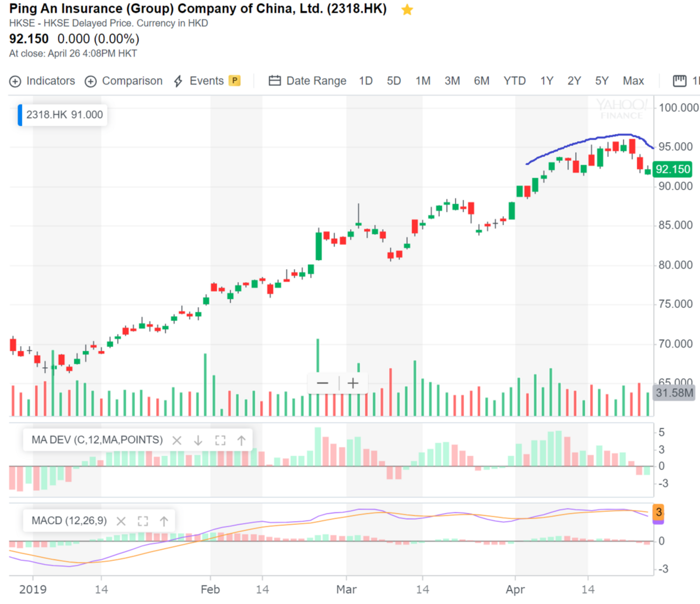Remove the MACD indicator with X

click(x=121, y=521)
